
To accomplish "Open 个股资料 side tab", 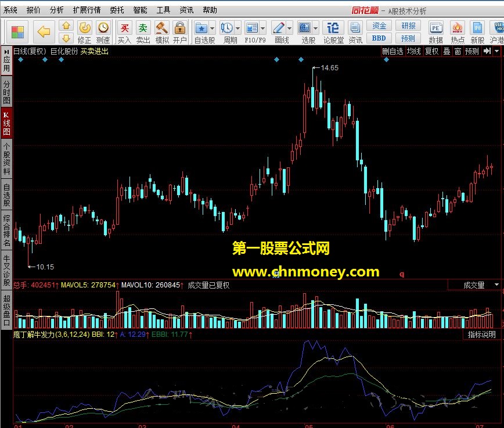I will pos(7,159).
